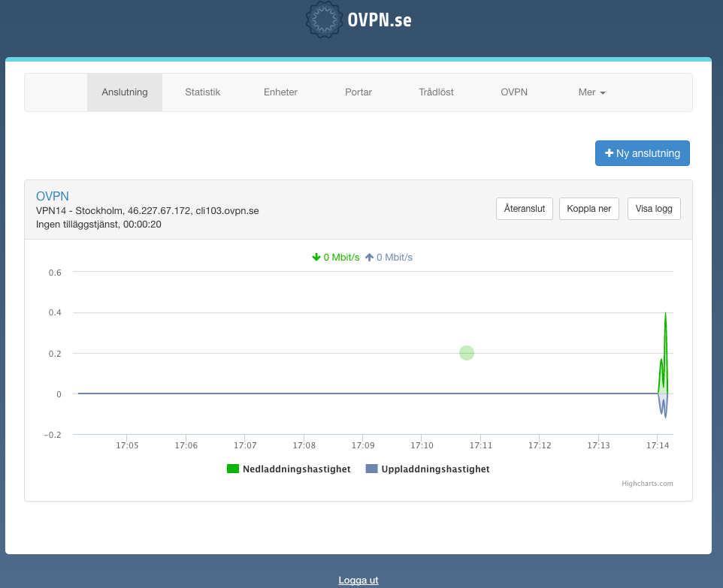Open the OVPN tab in navigation
723x588 pixels.
coord(514,92)
